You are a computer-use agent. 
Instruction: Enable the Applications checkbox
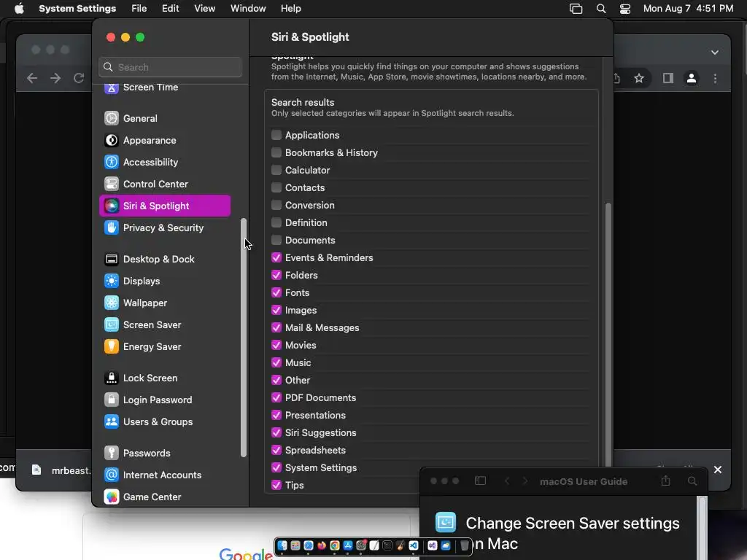click(276, 135)
